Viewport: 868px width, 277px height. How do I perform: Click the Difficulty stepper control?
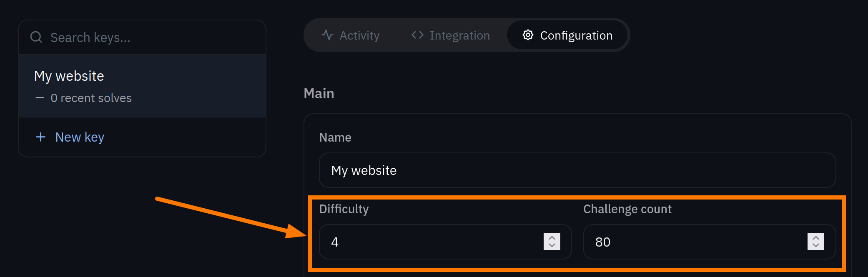click(x=551, y=242)
